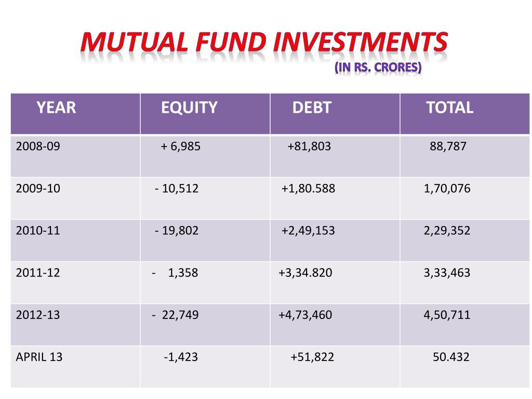This screenshot has width=532, height=399.
Task: Click the YEAR column header
Action: tap(56, 108)
